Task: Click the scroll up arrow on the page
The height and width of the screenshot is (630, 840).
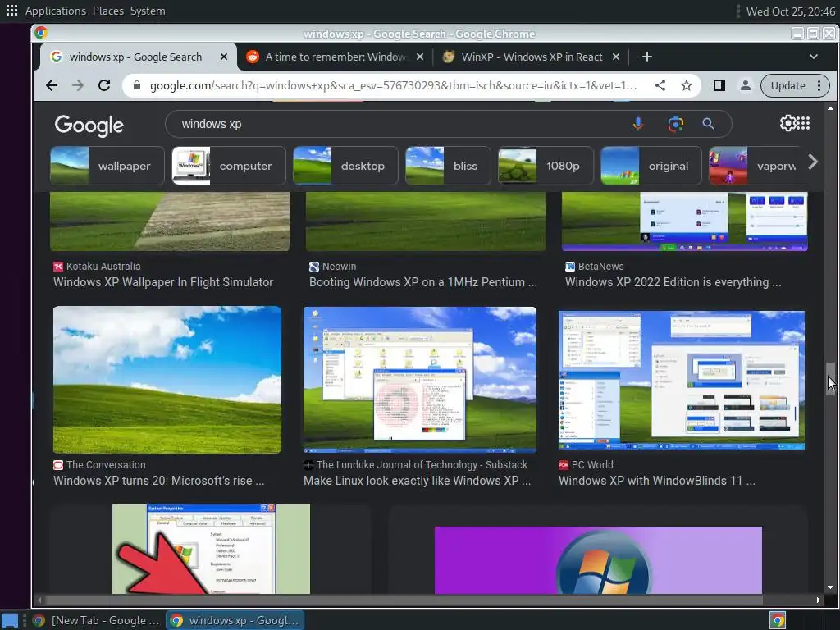Action: tap(830, 109)
